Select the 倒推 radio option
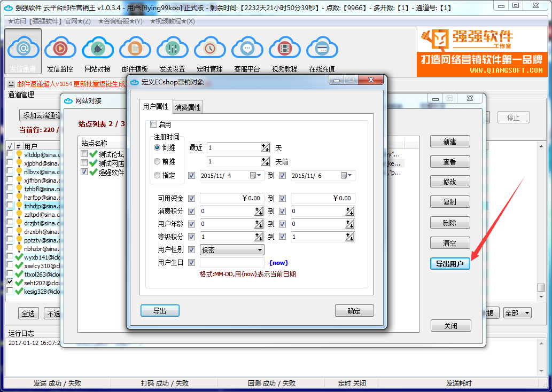Viewport: 552px width, 392px height. point(157,147)
